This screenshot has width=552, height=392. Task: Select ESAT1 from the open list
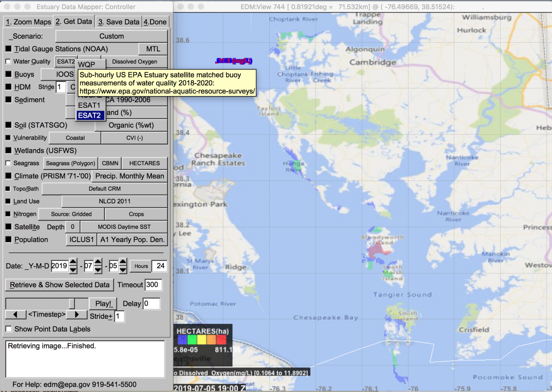[x=89, y=105]
